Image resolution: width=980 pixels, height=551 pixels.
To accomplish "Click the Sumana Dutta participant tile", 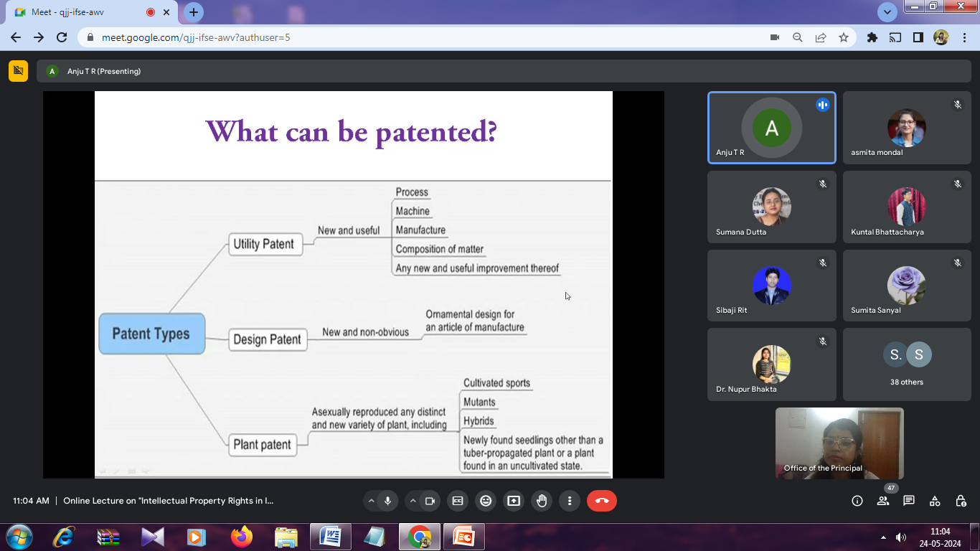I will 771,207.
